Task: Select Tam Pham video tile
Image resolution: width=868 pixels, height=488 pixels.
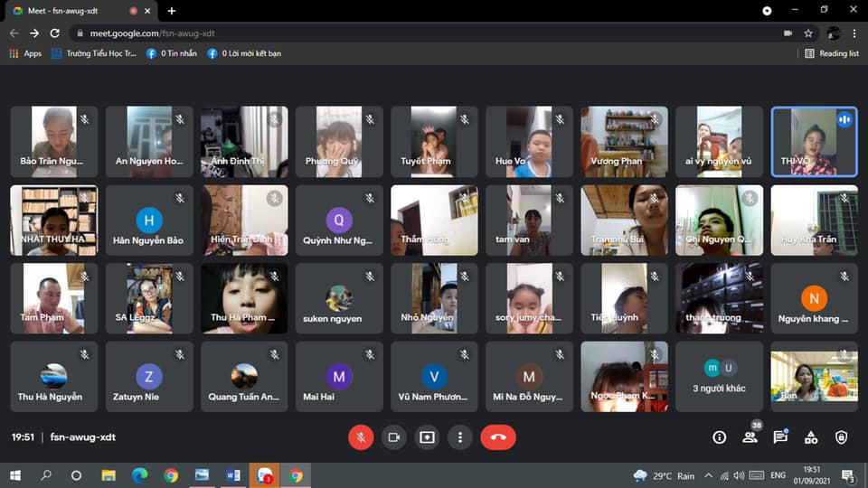Action: point(53,298)
